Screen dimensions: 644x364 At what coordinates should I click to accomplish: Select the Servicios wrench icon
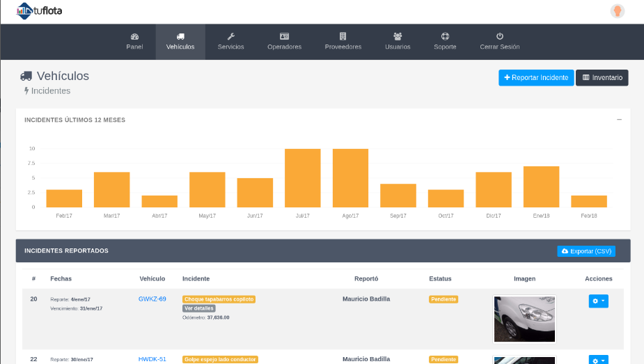pos(231,36)
